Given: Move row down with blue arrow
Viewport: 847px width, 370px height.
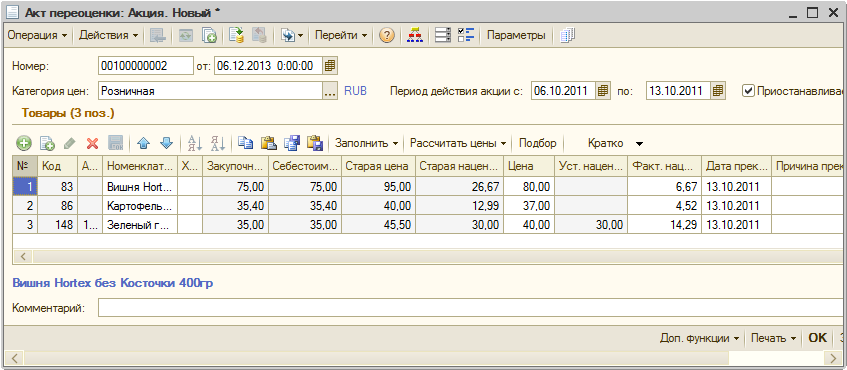Looking at the screenshot, I should pyautogui.click(x=166, y=143).
